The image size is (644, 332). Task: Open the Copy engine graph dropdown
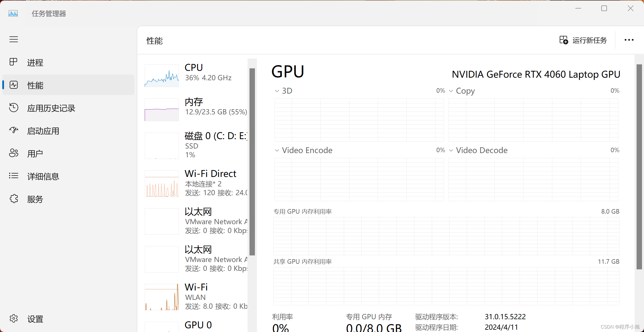click(x=451, y=91)
